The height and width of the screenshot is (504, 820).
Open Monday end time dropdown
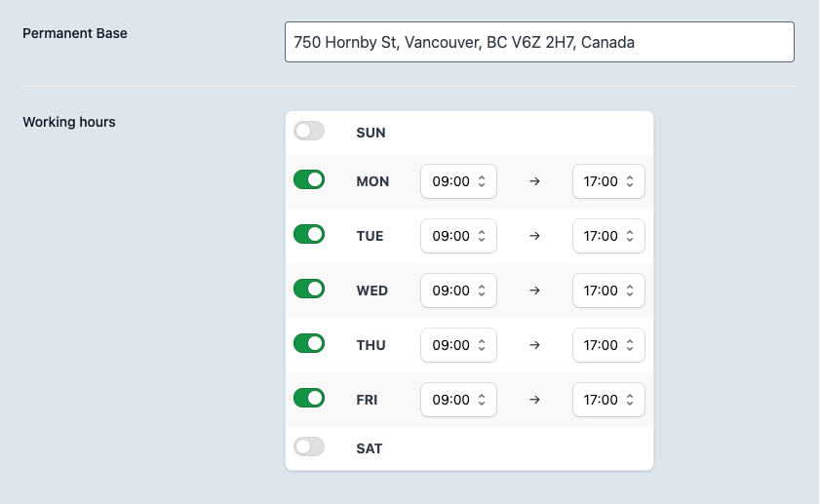click(608, 181)
